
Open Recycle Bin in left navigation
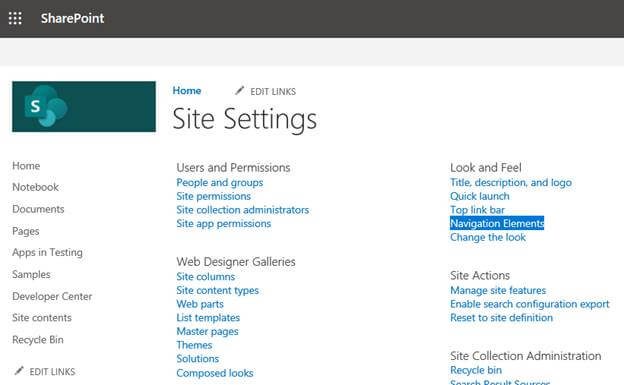(38, 340)
